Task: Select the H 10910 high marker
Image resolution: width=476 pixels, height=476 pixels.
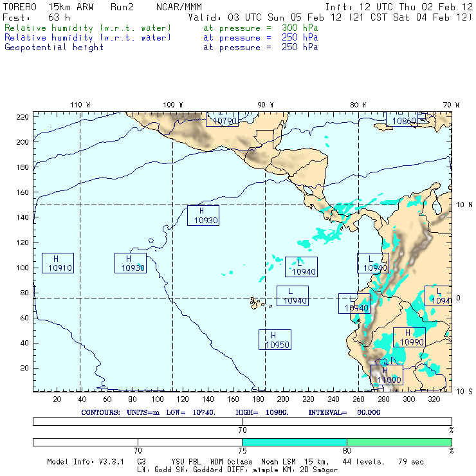Action: click(58, 263)
